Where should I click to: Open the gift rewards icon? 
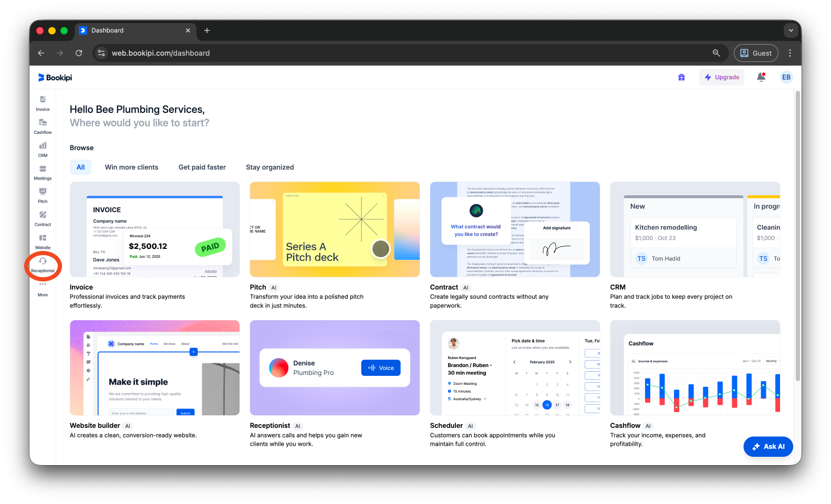pyautogui.click(x=681, y=77)
